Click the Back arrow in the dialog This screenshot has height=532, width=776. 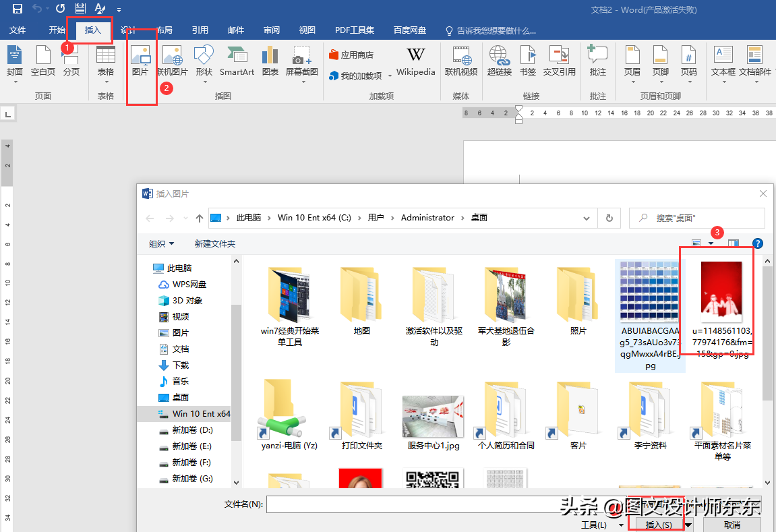(150, 218)
